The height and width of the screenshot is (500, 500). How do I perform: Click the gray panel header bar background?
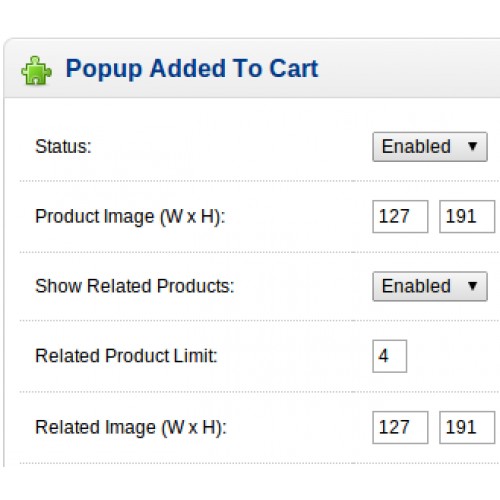pyautogui.click(x=408, y=68)
